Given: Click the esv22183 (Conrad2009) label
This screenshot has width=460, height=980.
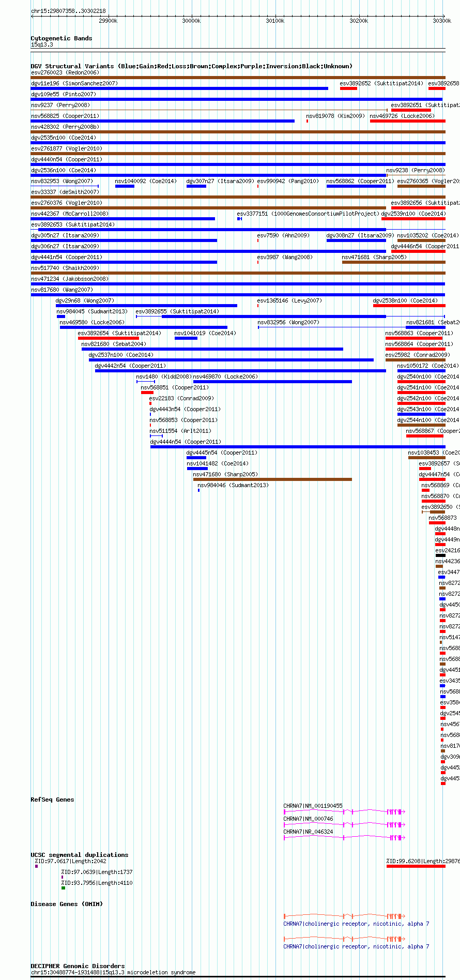Looking at the screenshot, I should pos(181,398).
